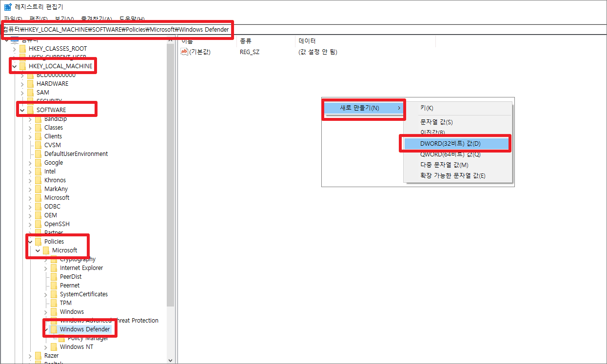
Task: Collapse the SOFTWARE key chevron
Action: [x=22, y=110]
